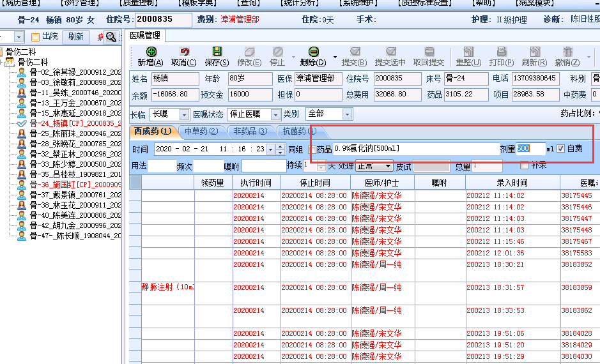Click the 住院号 field showing 2000835 in header

click(164, 20)
